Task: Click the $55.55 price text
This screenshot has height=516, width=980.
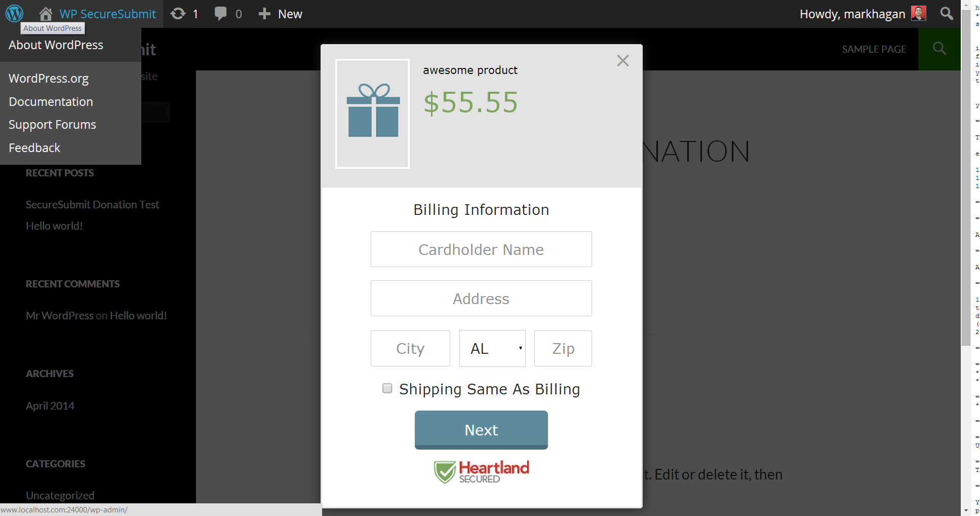Action: tap(471, 102)
